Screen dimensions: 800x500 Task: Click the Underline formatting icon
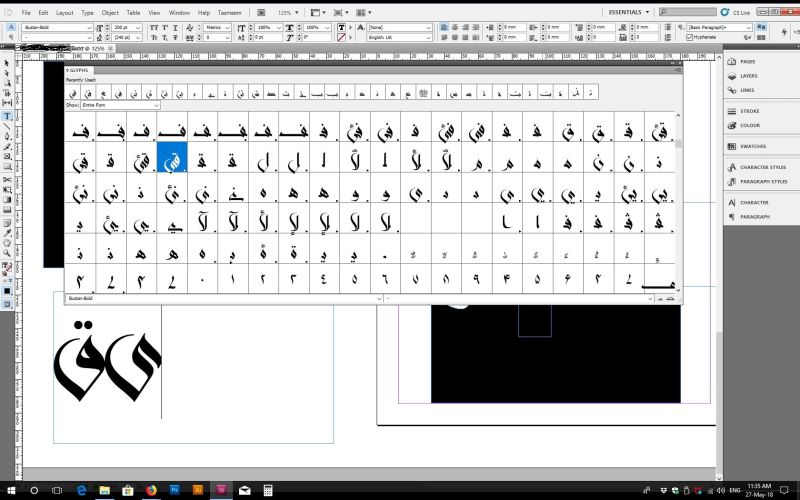(176, 28)
